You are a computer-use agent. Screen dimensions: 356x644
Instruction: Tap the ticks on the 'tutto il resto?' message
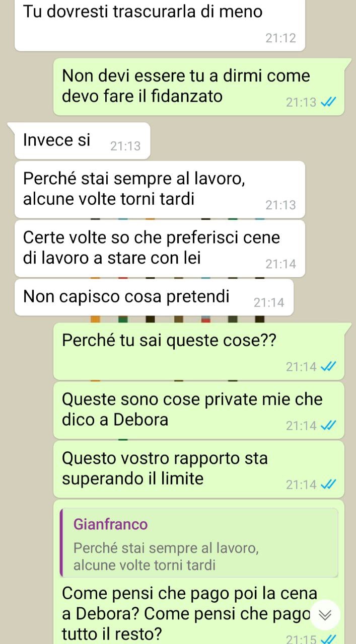click(329, 639)
